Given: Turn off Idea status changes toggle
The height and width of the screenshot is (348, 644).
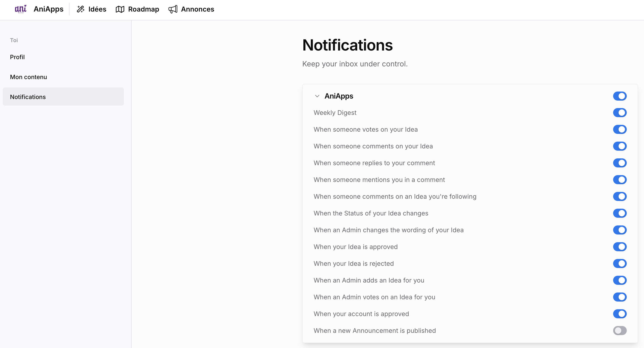Looking at the screenshot, I should coord(619,213).
